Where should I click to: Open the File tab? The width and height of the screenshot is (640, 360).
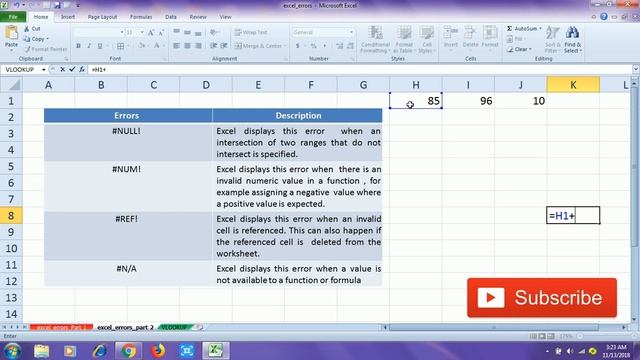pyautogui.click(x=13, y=17)
